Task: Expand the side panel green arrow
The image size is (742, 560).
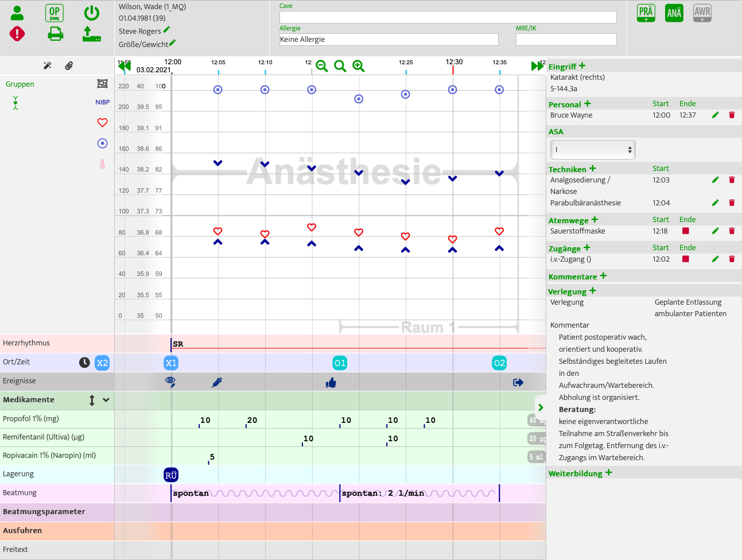Action: (541, 407)
